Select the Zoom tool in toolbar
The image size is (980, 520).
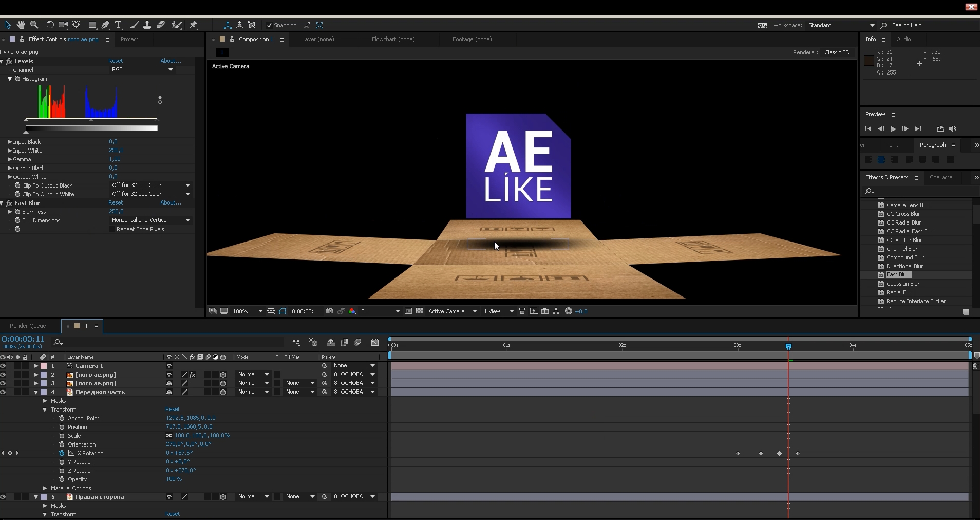click(34, 25)
